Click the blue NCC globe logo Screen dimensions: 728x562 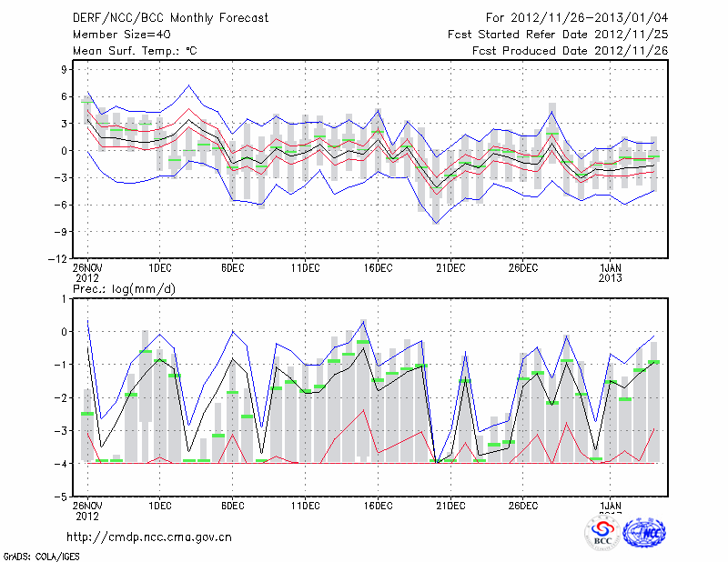pyautogui.click(x=644, y=534)
